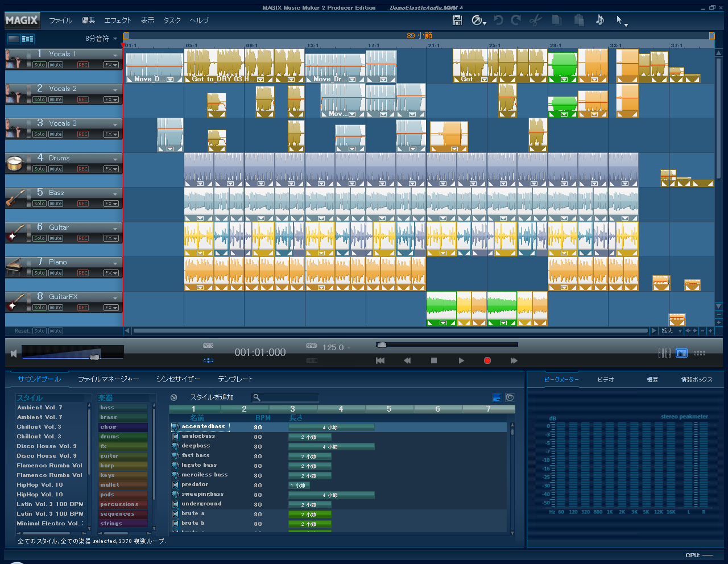Mute the Vocals 3 track
This screenshot has height=564, width=728.
tap(56, 134)
